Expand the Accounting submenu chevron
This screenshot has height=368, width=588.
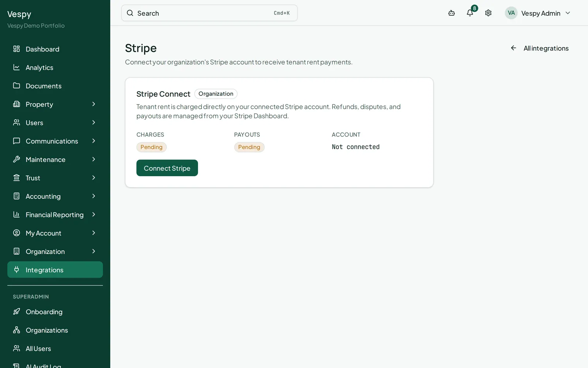(94, 196)
